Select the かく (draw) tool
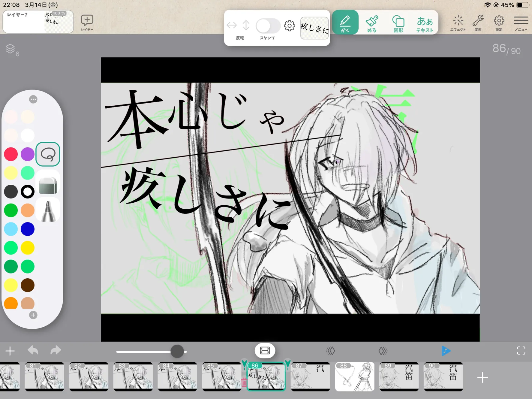This screenshot has width=532, height=399. (345, 22)
